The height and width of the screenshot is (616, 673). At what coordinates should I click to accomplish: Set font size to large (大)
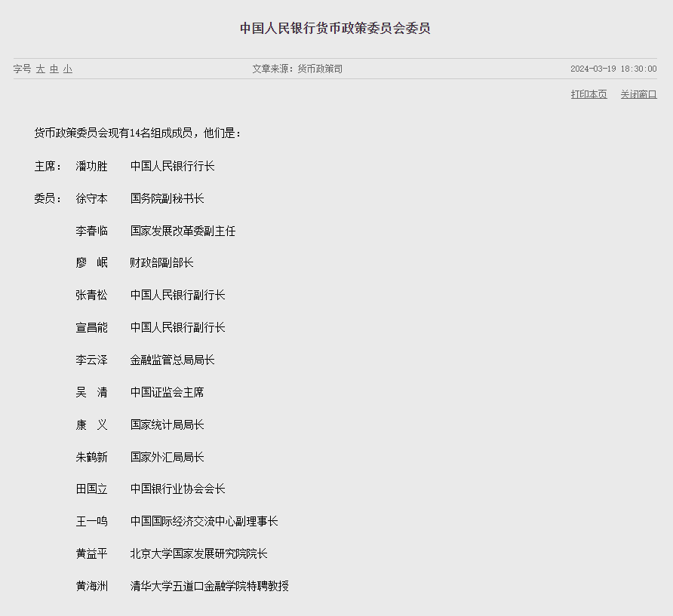(x=41, y=69)
